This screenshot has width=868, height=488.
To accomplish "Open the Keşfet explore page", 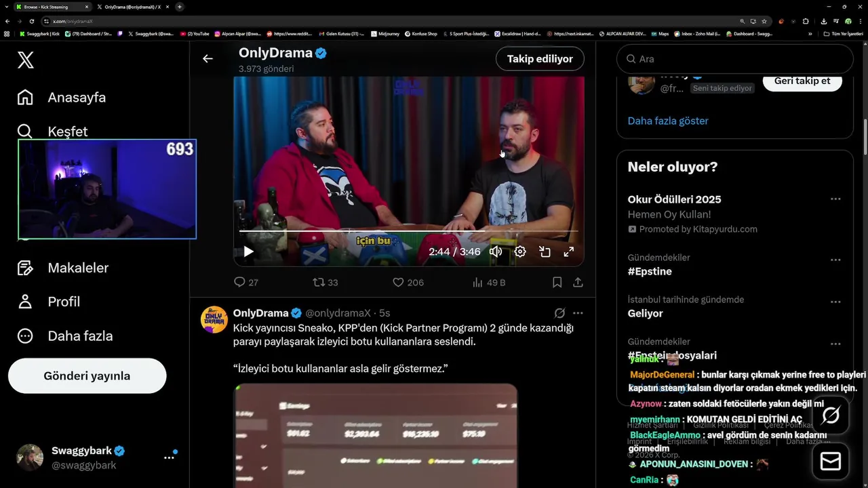I will click(52, 131).
